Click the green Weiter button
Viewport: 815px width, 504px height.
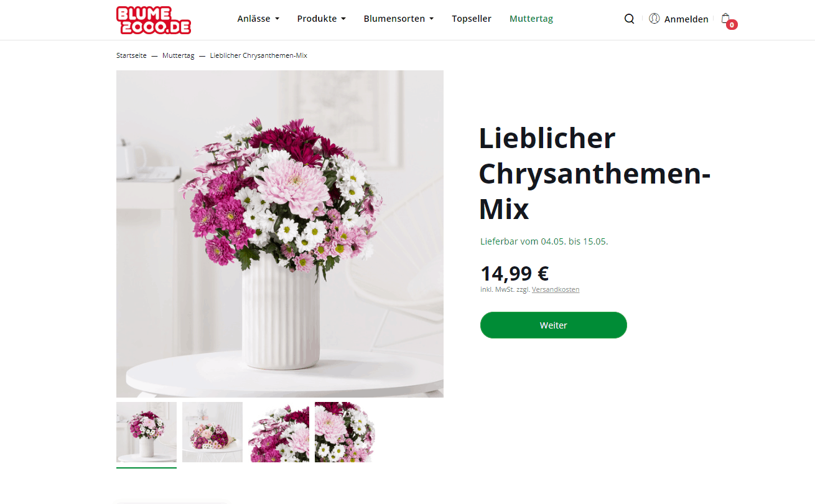click(554, 325)
